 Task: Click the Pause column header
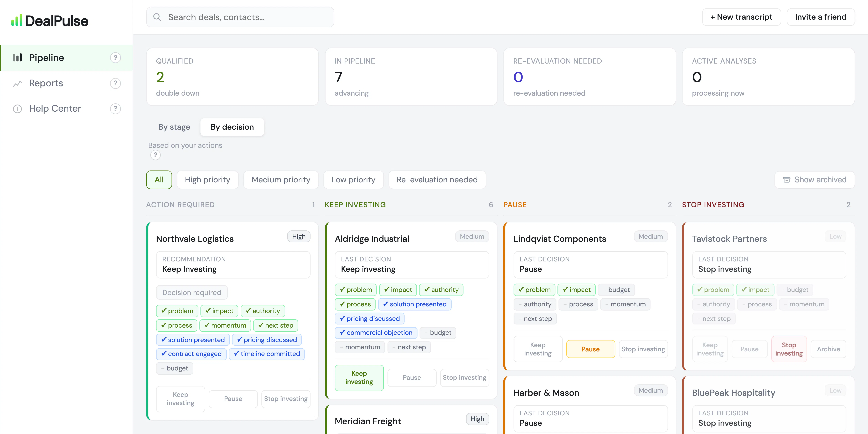(515, 205)
